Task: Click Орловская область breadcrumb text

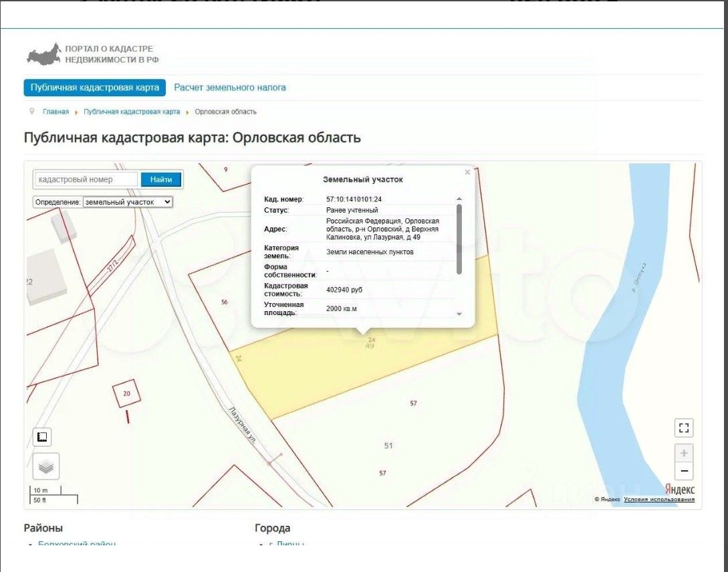Action: [226, 112]
